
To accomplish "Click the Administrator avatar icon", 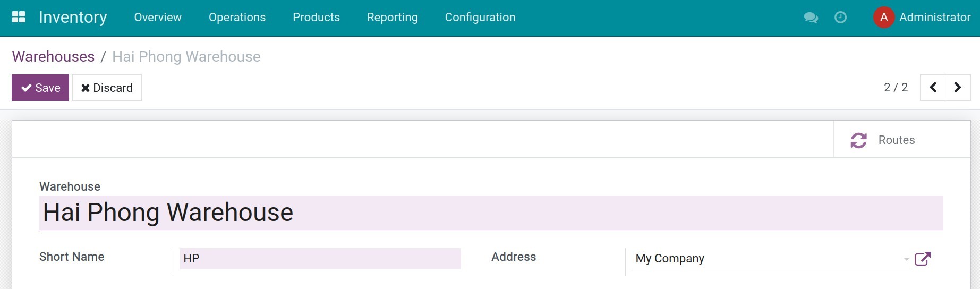I will coord(883,18).
